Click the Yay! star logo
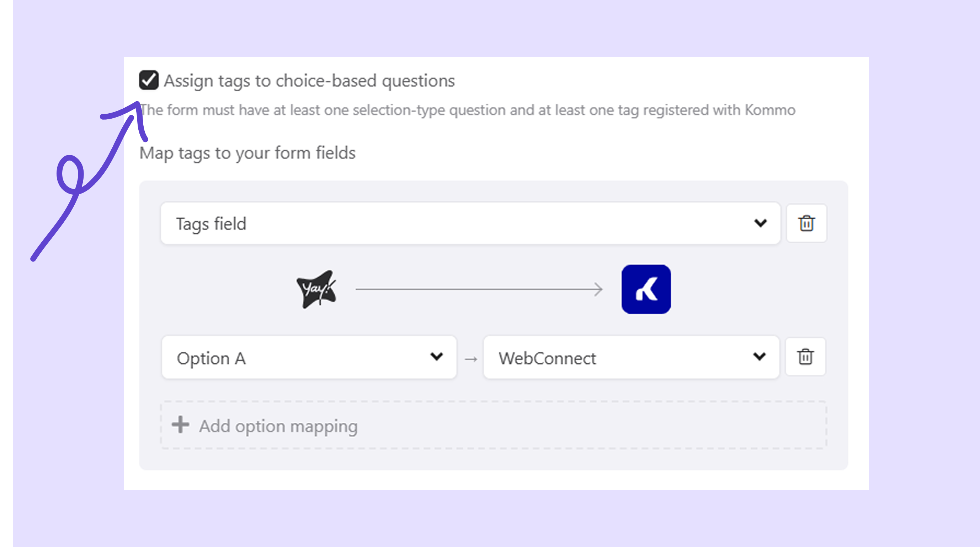The width and height of the screenshot is (980, 547). coord(316,289)
